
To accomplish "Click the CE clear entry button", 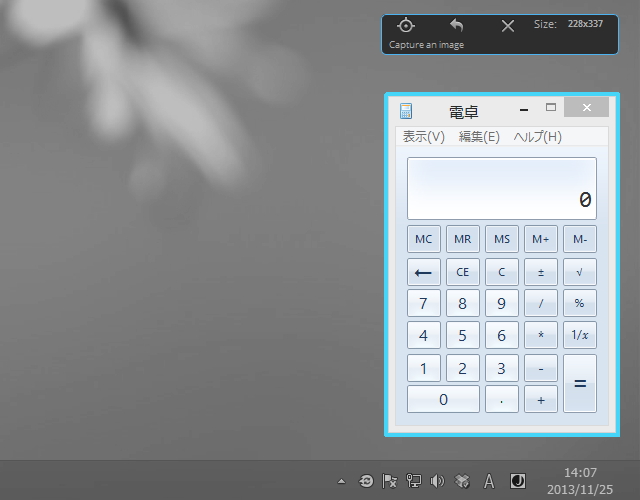I will [462, 272].
